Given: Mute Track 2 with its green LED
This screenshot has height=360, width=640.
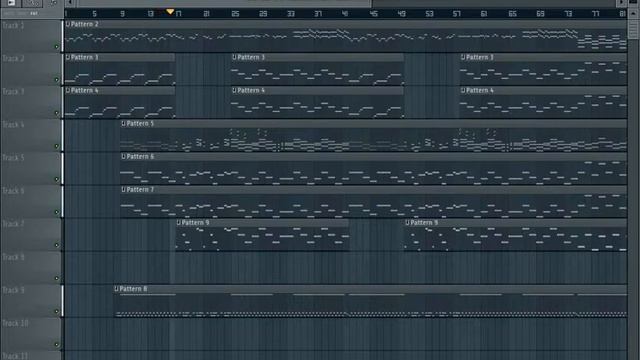Looking at the screenshot, I should (57, 80).
